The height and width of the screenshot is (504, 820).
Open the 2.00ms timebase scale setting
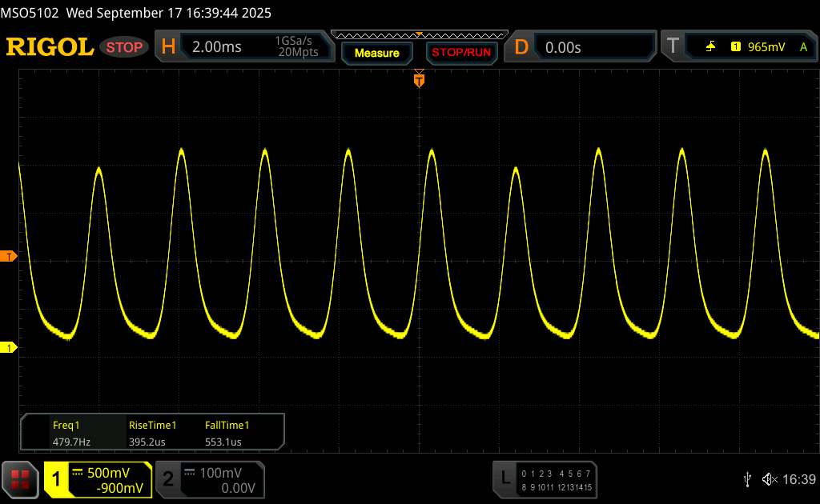[216, 47]
